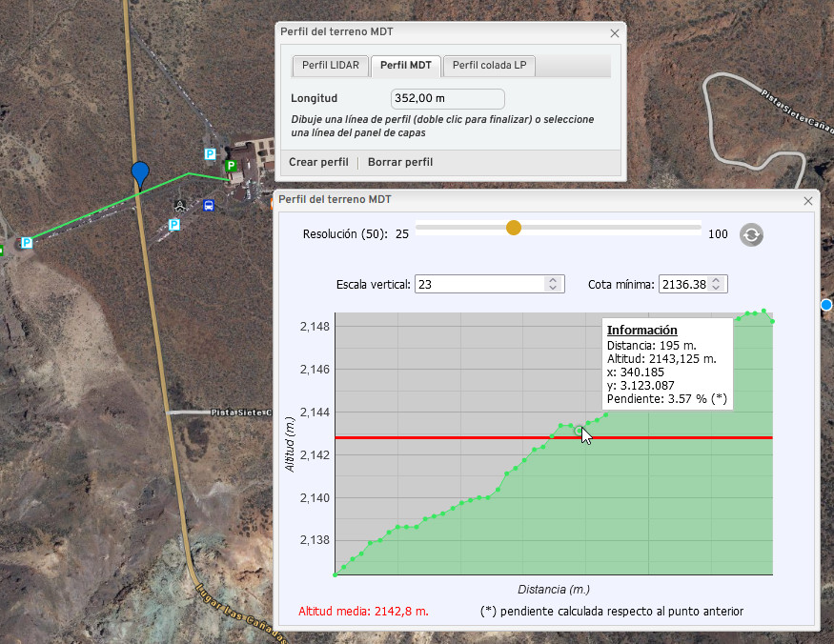Increase the Escala vertical value with the up arrow
Image resolution: width=834 pixels, height=644 pixels.
552,279
